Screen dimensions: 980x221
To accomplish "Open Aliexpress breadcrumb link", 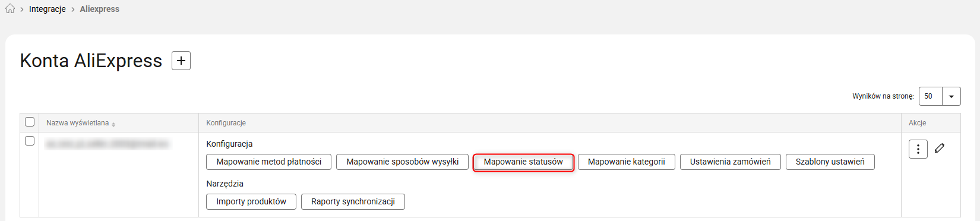I will (100, 9).
